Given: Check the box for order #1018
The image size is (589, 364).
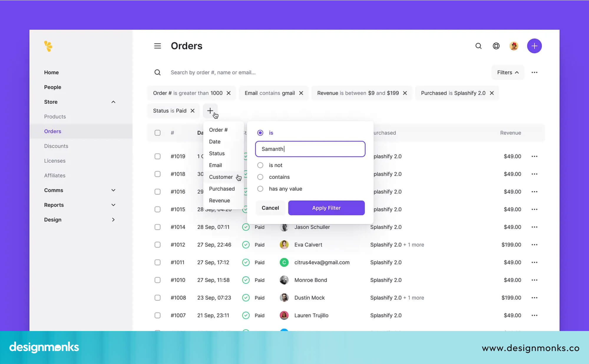Looking at the screenshot, I should pyautogui.click(x=158, y=174).
